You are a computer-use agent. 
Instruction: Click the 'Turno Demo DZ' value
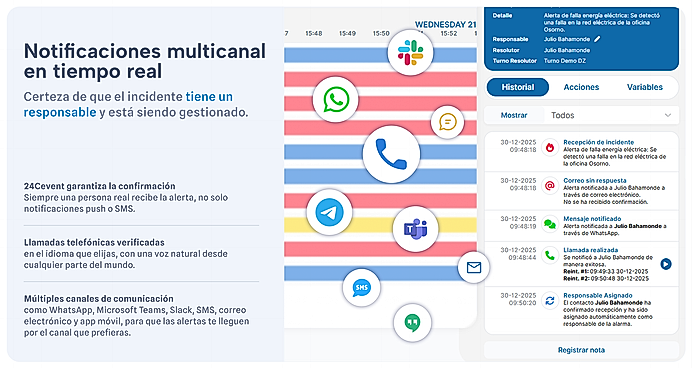564,61
